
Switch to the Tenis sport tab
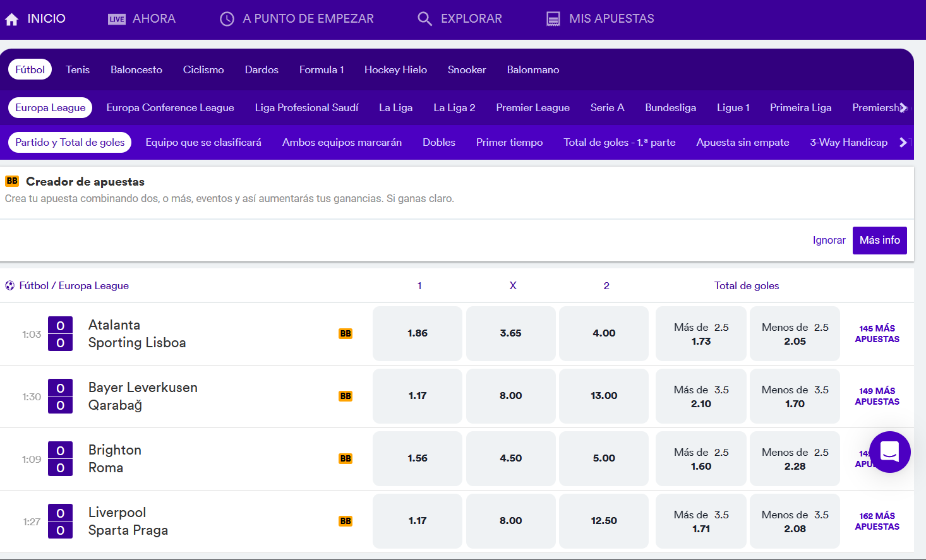[x=78, y=69]
